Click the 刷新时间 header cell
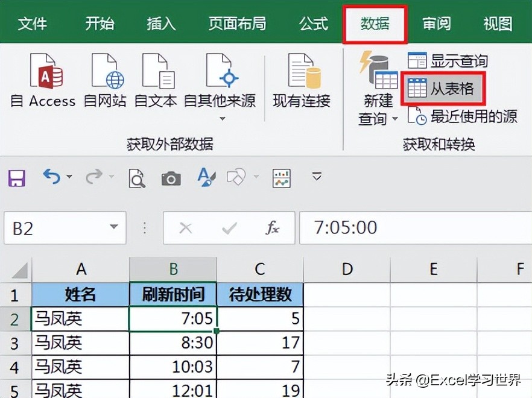The height and width of the screenshot is (398, 532). [173, 294]
